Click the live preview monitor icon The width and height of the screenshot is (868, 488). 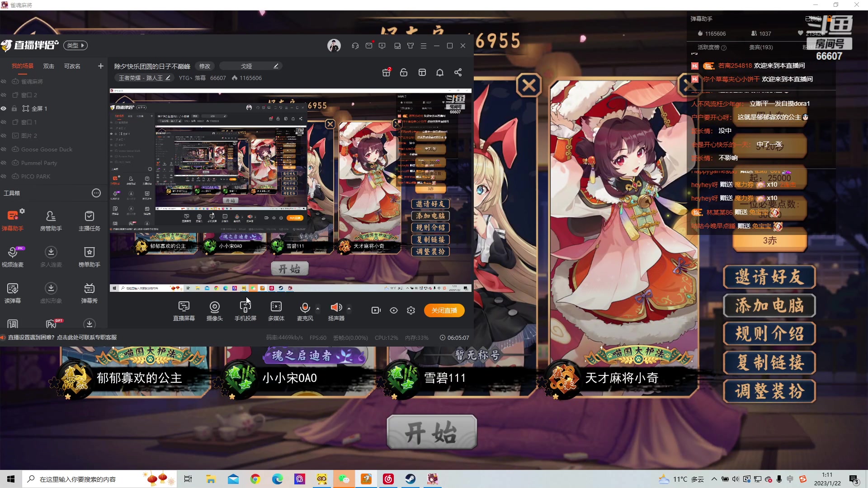click(382, 46)
